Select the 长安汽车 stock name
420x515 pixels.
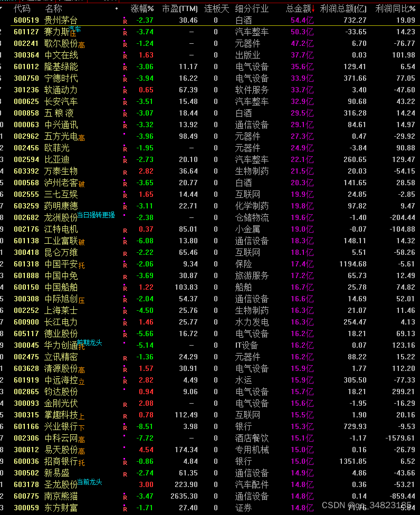coord(61,101)
